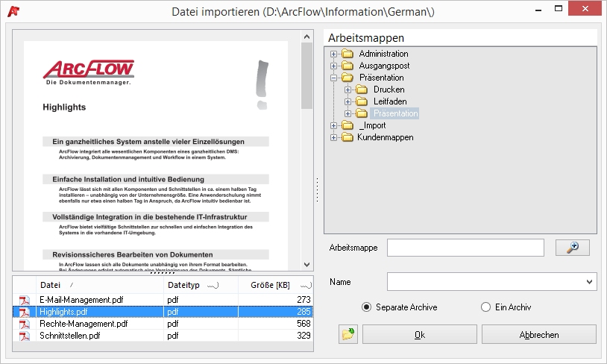Click the PDF icon of Highlights.pdf
Viewport: 607px width, 364px height.
25,312
